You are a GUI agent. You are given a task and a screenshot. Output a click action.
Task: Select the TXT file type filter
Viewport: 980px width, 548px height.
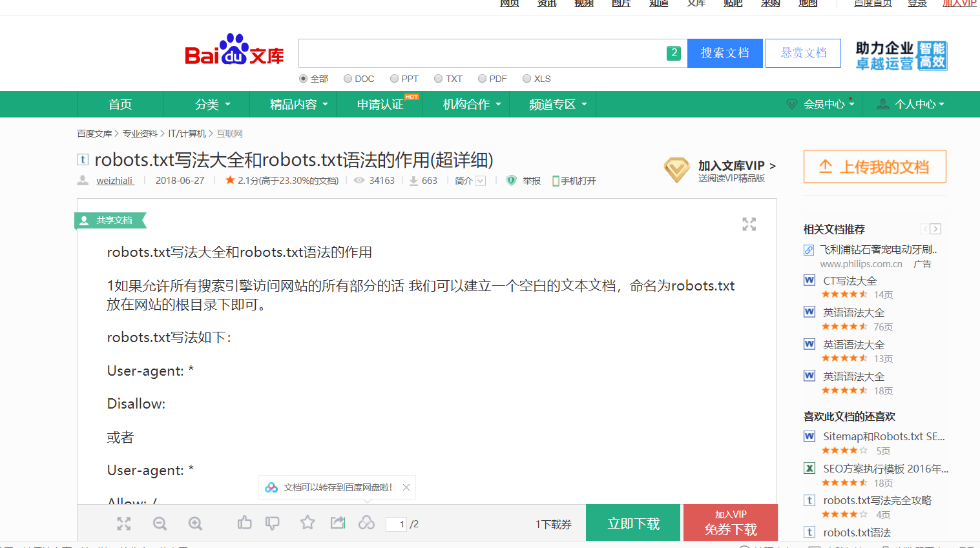pyautogui.click(x=438, y=79)
